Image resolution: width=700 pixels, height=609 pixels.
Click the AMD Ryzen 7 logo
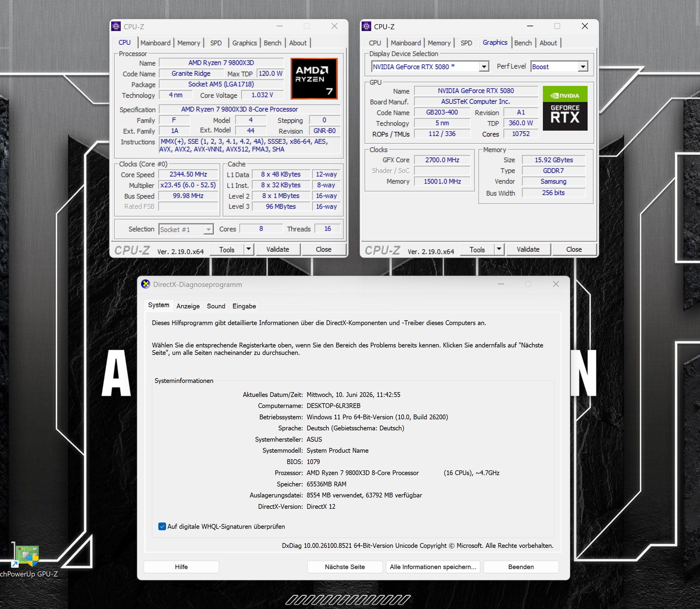(314, 78)
